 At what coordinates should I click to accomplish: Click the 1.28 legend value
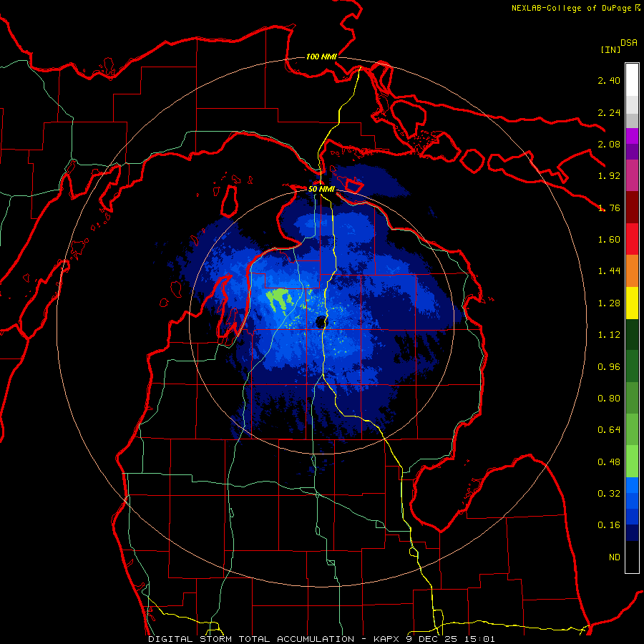click(x=609, y=303)
